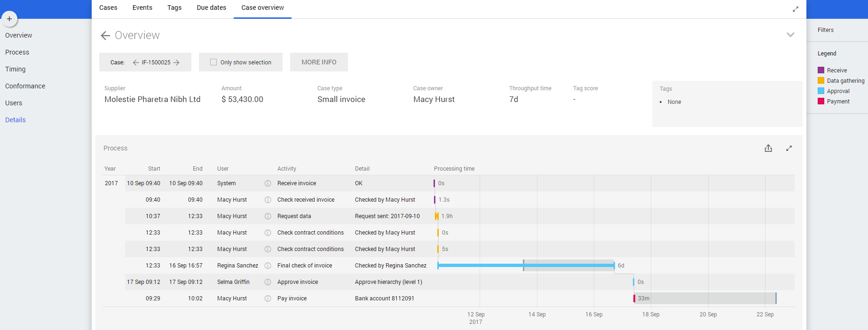Click the plus add button in sidebar
This screenshot has height=330, width=868.
point(9,19)
